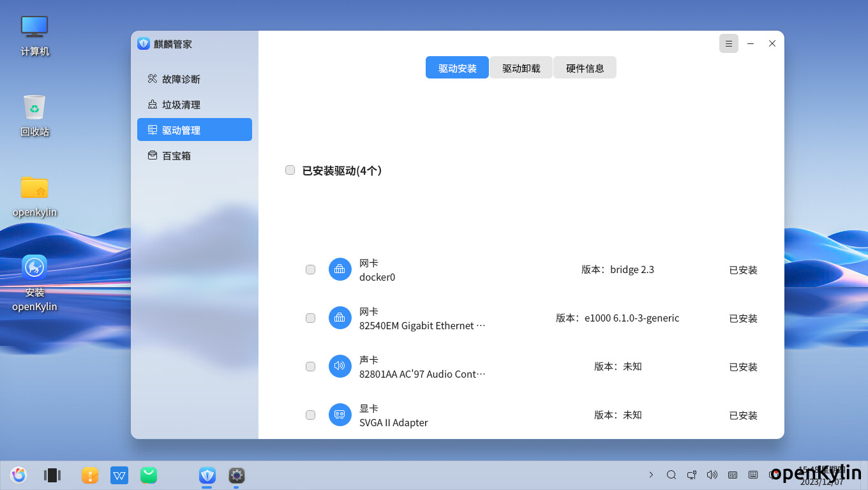The image size is (868, 490).
Task: Select all installed drivers checkbox
Action: pyautogui.click(x=290, y=170)
